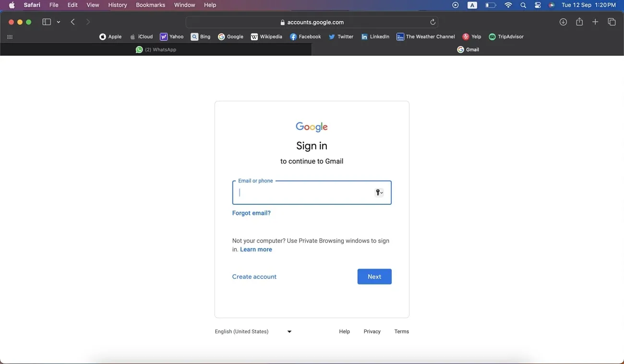Open the Downloads icon in Safari toolbar
Viewport: 624px width, 364px height.
click(x=563, y=22)
